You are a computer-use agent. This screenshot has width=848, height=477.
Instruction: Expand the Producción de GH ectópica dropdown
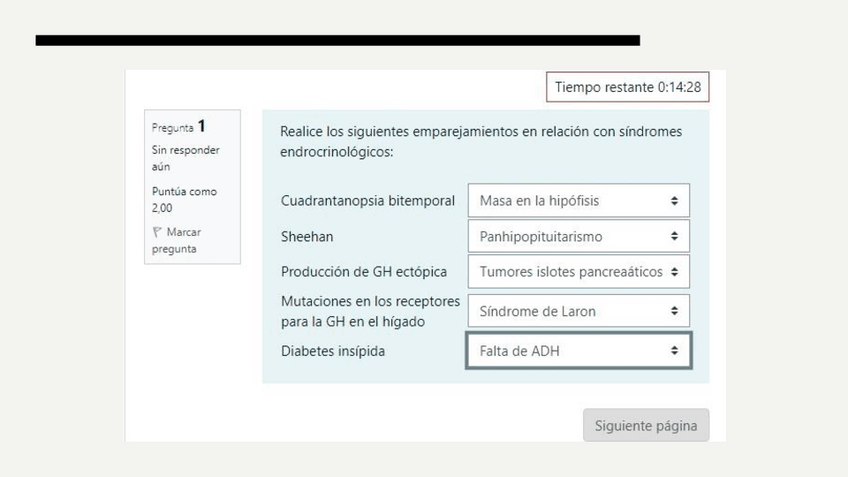click(x=578, y=272)
